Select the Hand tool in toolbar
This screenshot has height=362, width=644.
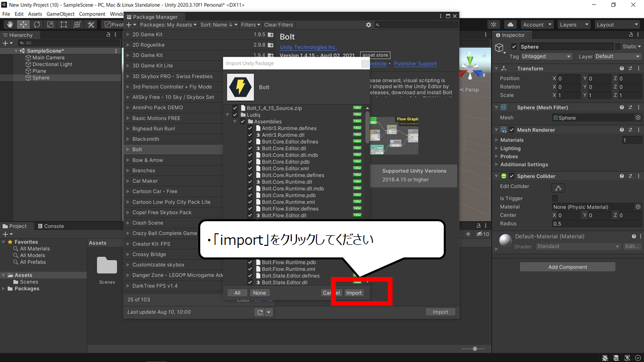(10, 25)
